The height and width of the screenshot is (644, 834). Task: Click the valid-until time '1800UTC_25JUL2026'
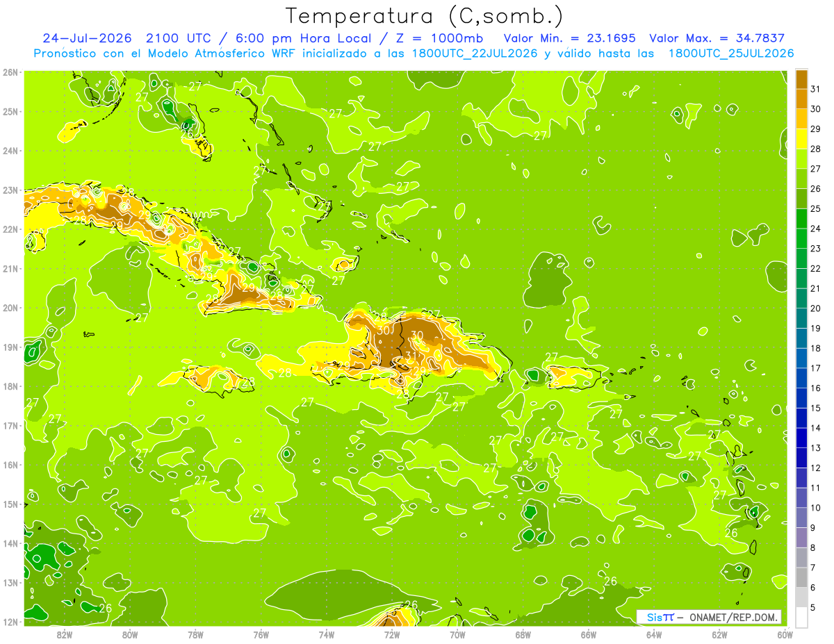point(731,53)
